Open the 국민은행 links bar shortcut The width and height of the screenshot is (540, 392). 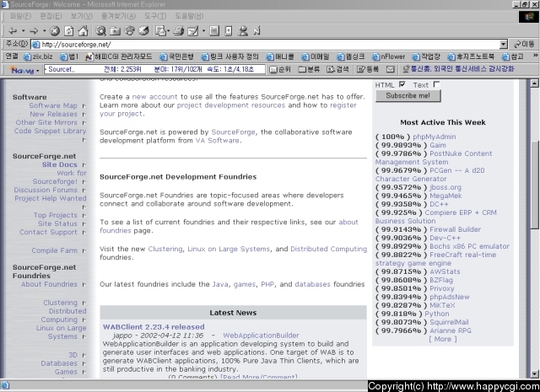[176, 56]
